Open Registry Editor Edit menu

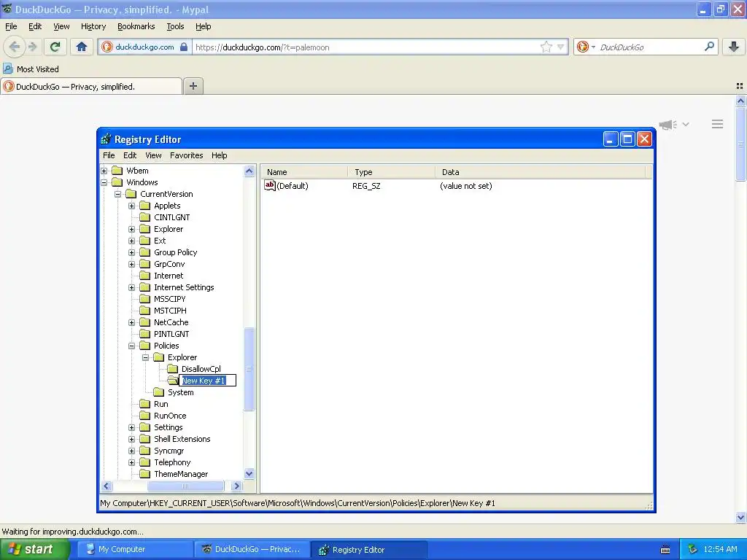click(x=130, y=155)
